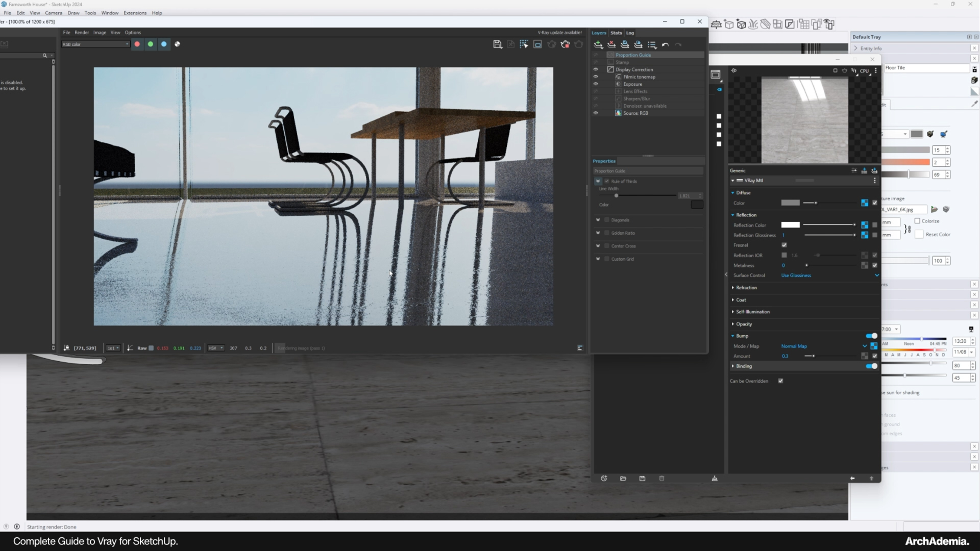Undo the last layer change

tap(665, 45)
